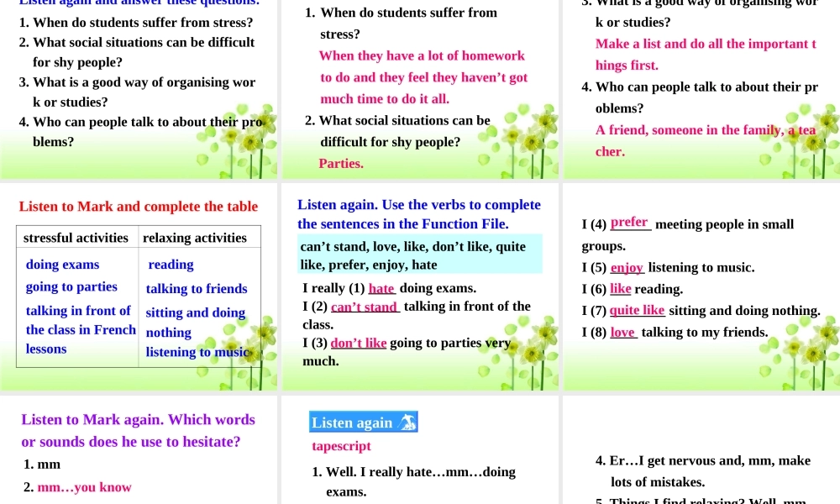This screenshot has height=504, width=840.
Task: Click 'talking to friends' in the table
Action: pos(197,289)
